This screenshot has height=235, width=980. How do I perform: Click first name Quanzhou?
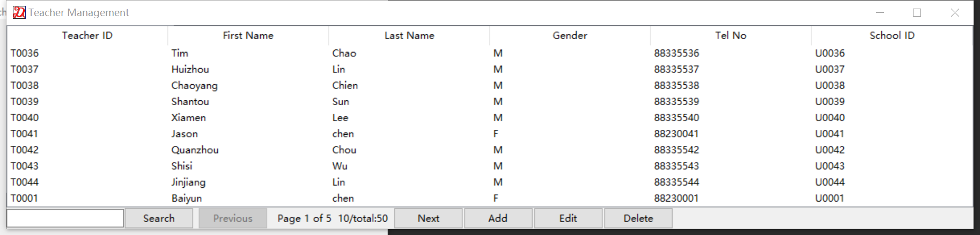195,150
